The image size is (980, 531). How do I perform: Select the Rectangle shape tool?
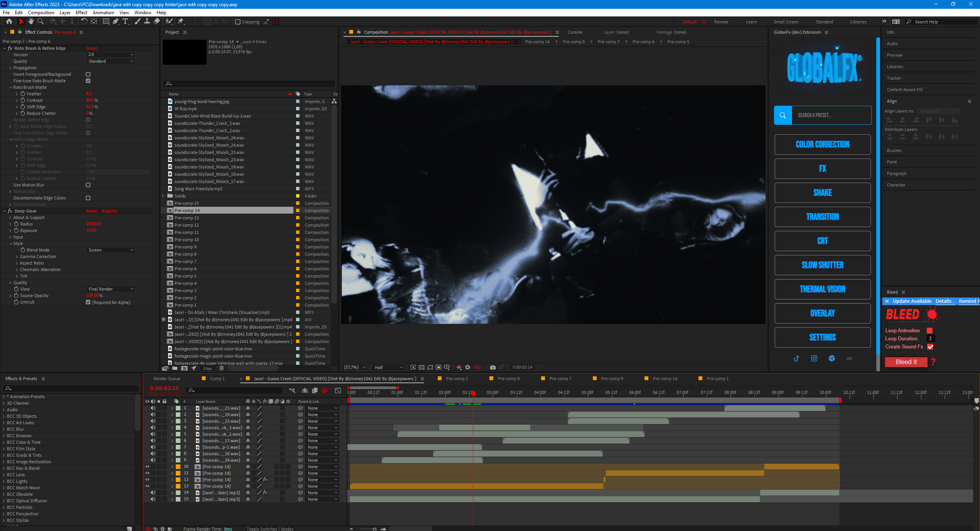(x=106, y=22)
